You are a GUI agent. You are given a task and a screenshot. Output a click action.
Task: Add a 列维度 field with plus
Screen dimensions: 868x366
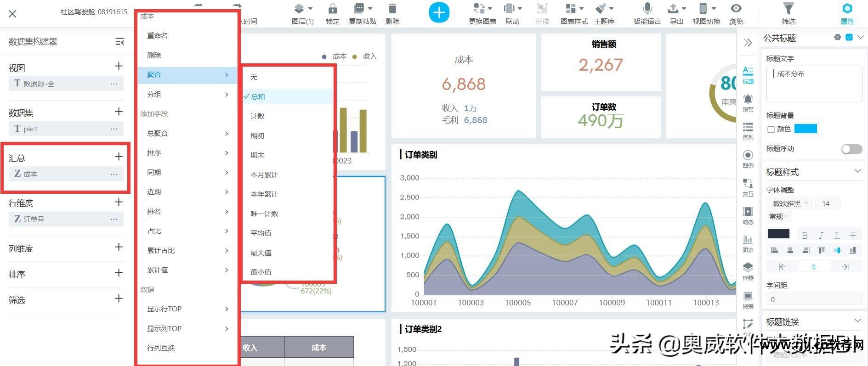coord(119,248)
